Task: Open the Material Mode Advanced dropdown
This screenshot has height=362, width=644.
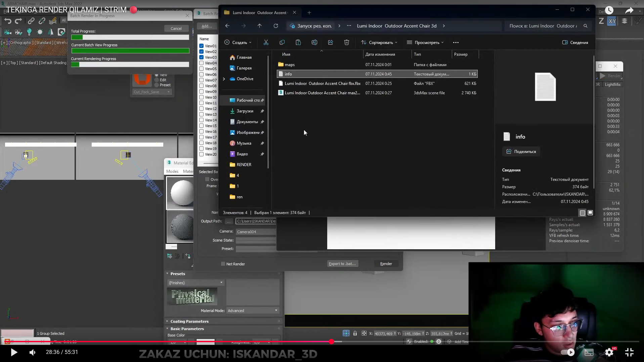Action: [x=253, y=311]
